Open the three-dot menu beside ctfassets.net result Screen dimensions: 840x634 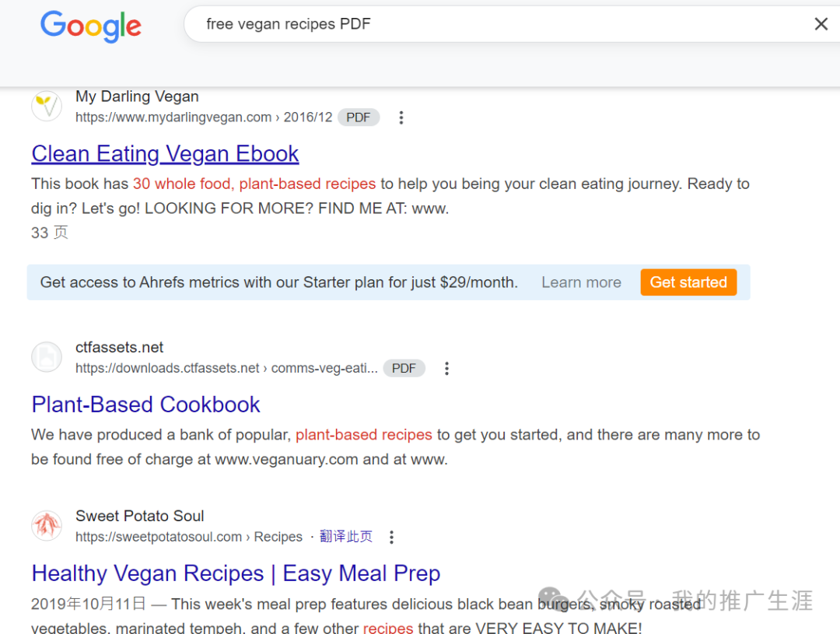pyautogui.click(x=446, y=368)
